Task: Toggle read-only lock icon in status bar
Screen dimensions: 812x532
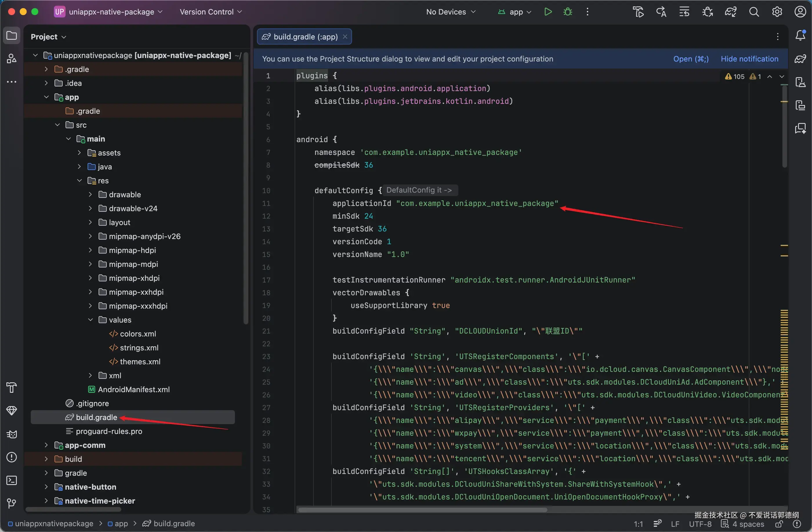Action: point(779,524)
